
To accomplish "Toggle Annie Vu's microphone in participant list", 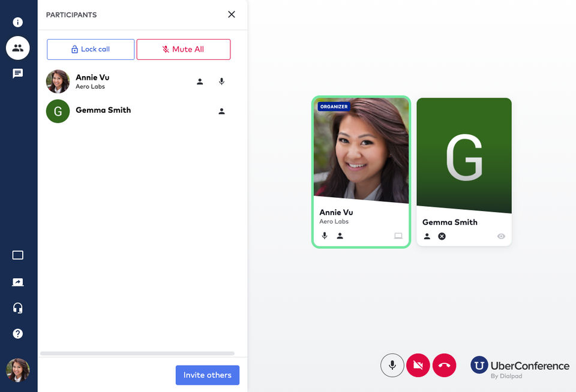I will (x=221, y=82).
